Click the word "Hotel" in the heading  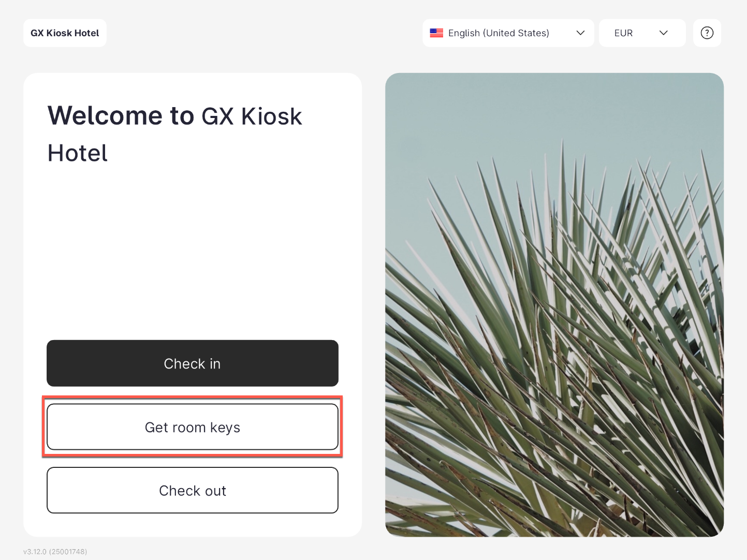pos(78,153)
